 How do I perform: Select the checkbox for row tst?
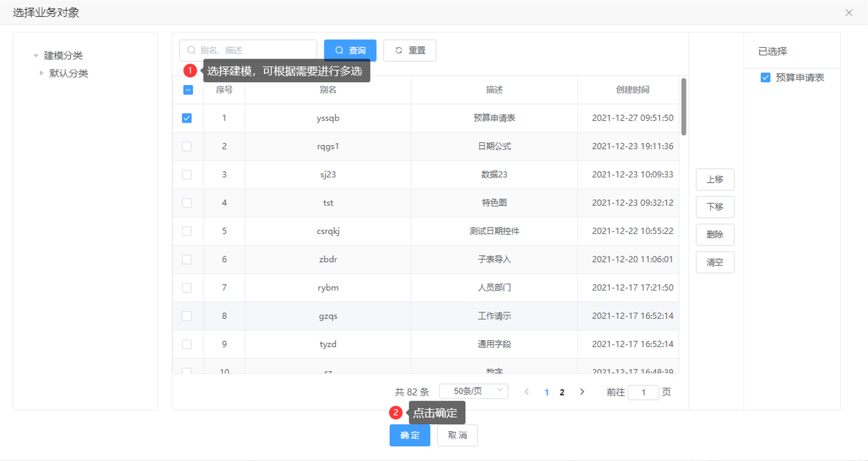point(187,203)
